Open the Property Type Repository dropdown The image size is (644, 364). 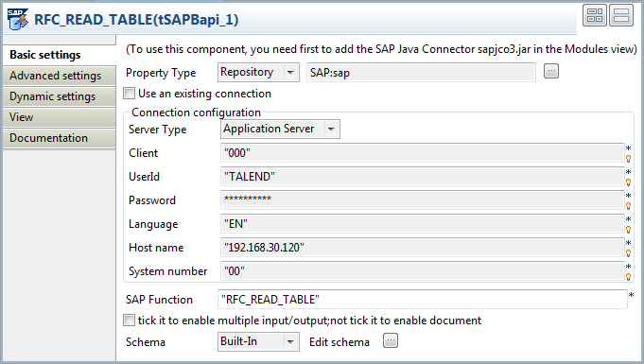coord(258,72)
